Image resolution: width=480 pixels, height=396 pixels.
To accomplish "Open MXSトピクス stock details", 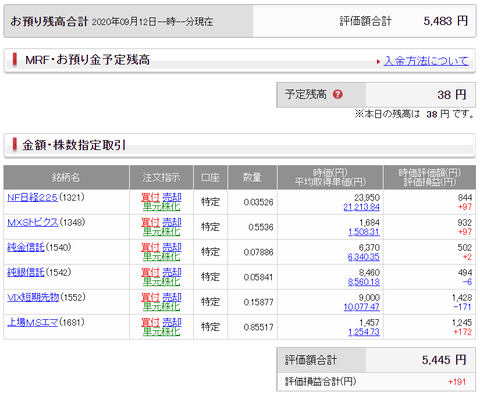I will 33,222.
